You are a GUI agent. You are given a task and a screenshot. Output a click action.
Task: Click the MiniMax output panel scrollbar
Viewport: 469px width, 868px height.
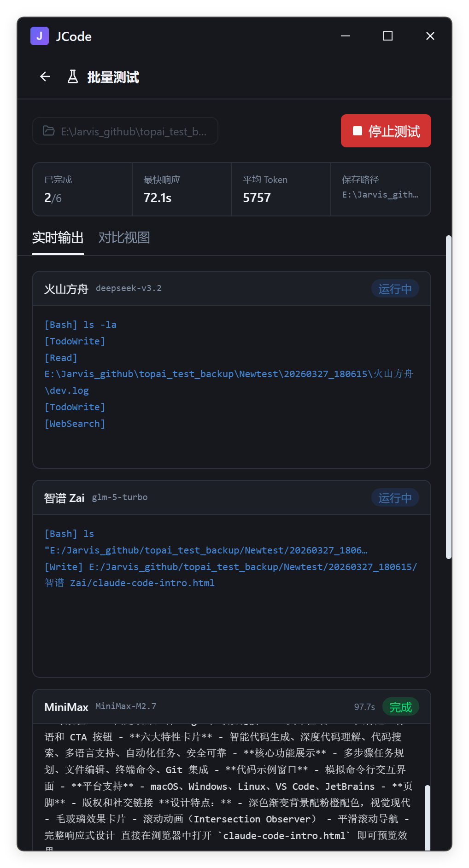coord(428,817)
